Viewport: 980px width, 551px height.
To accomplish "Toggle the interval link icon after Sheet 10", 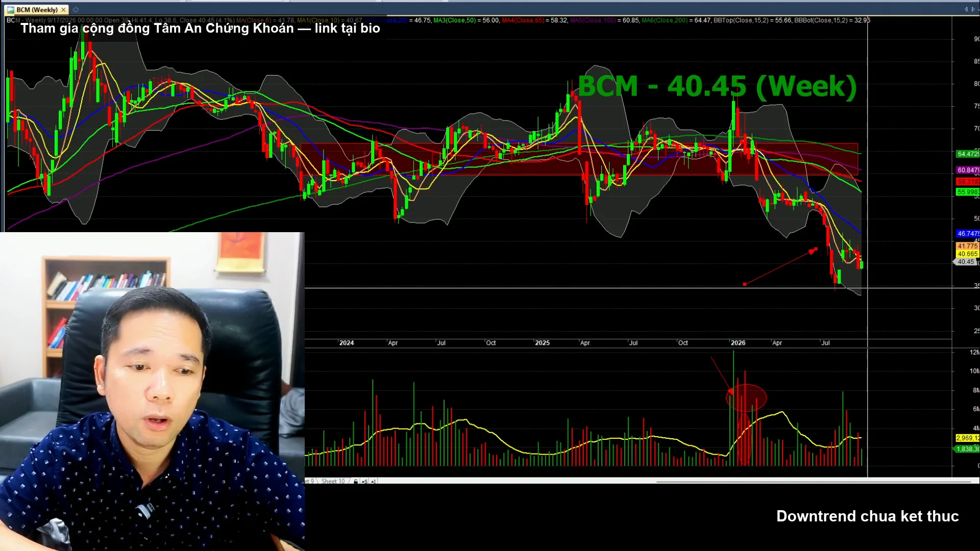I will coord(373,481).
